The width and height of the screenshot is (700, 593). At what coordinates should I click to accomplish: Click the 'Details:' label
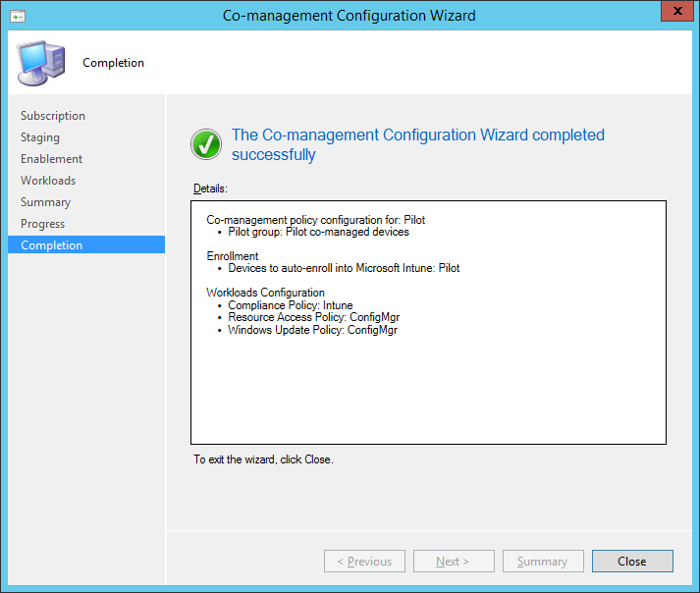[210, 189]
